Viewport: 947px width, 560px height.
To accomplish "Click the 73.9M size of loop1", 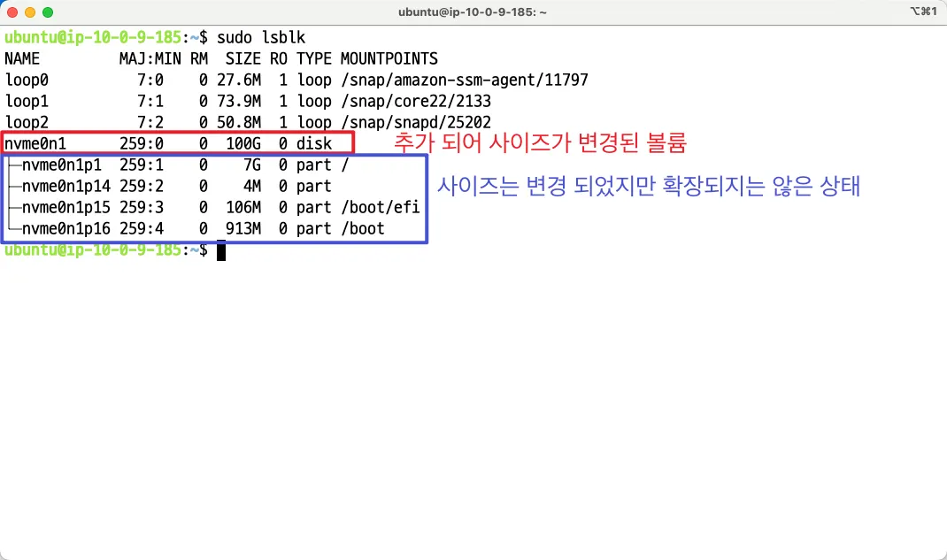I will [239, 102].
